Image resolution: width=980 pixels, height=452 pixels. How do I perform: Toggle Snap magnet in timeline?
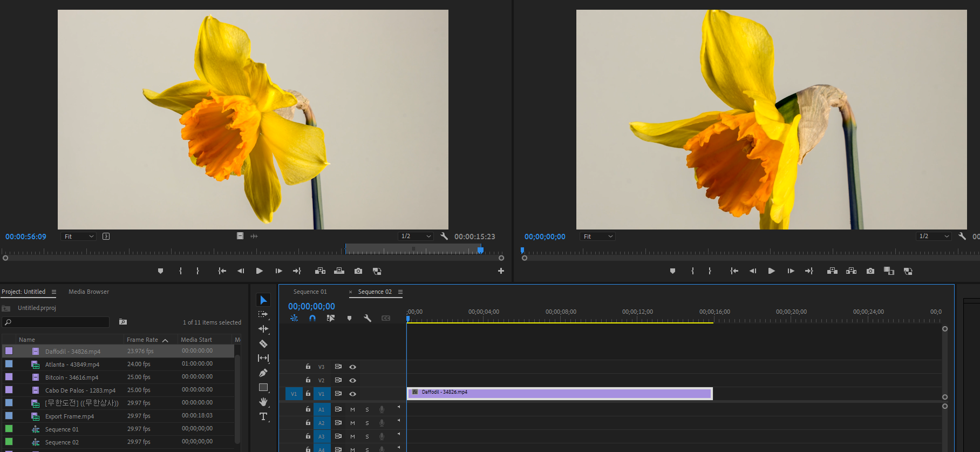(312, 319)
